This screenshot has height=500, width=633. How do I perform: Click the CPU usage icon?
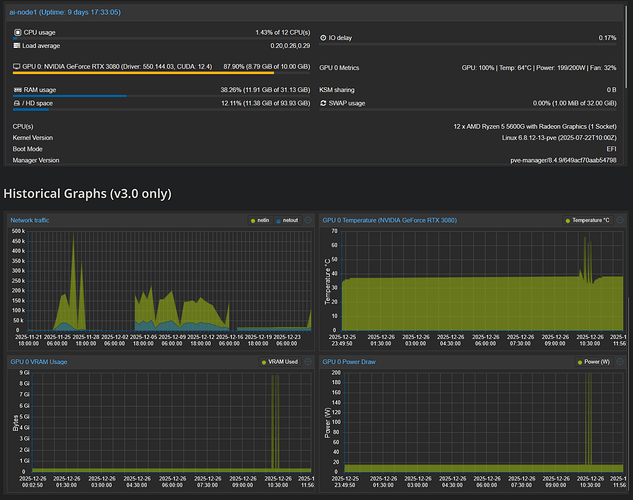17,33
